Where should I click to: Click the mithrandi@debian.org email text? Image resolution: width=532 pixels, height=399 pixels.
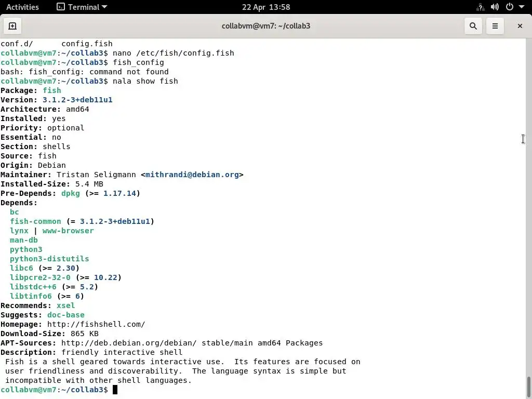(x=192, y=175)
